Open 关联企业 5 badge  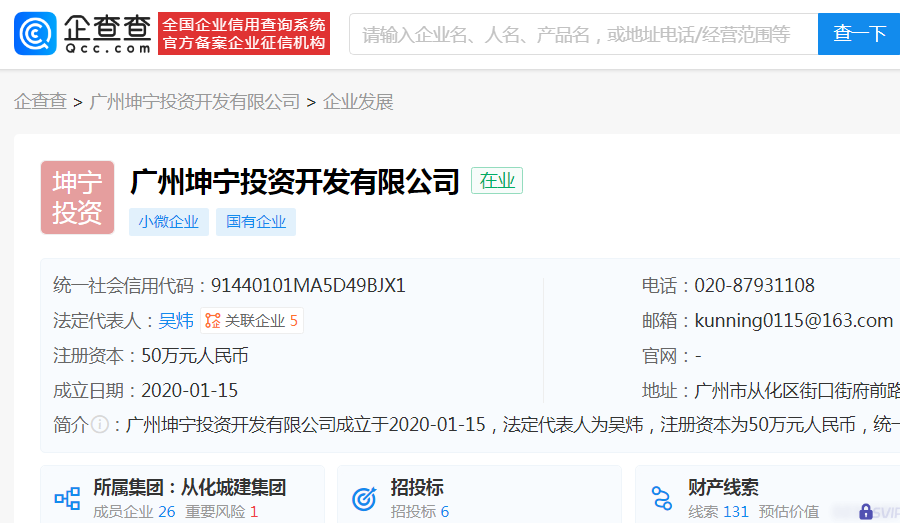point(252,320)
